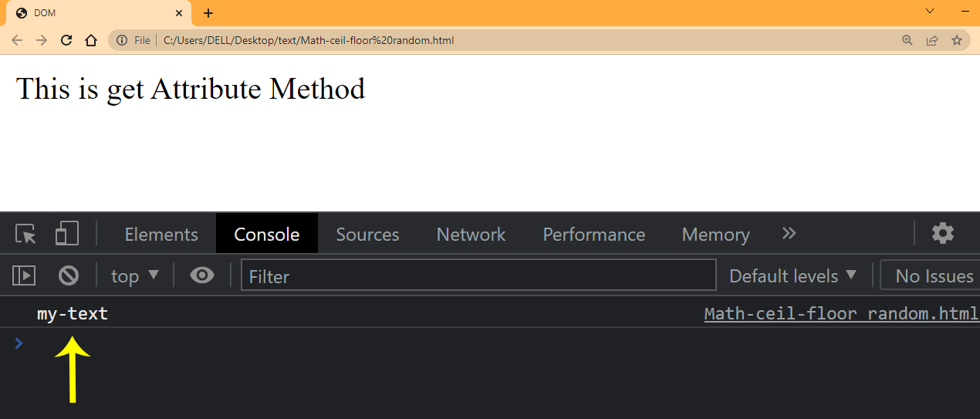
Task: Open the Default levels dropdown
Action: (x=793, y=275)
